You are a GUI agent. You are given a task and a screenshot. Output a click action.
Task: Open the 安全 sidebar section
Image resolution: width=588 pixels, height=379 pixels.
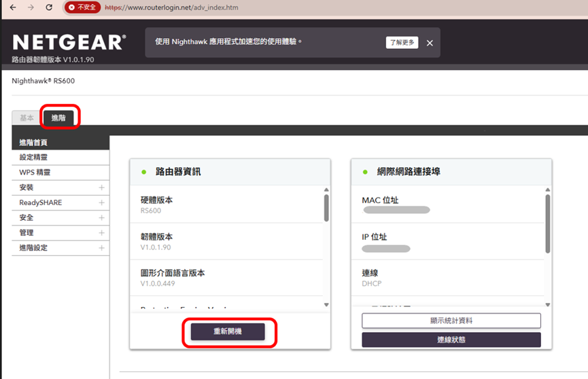pos(60,217)
